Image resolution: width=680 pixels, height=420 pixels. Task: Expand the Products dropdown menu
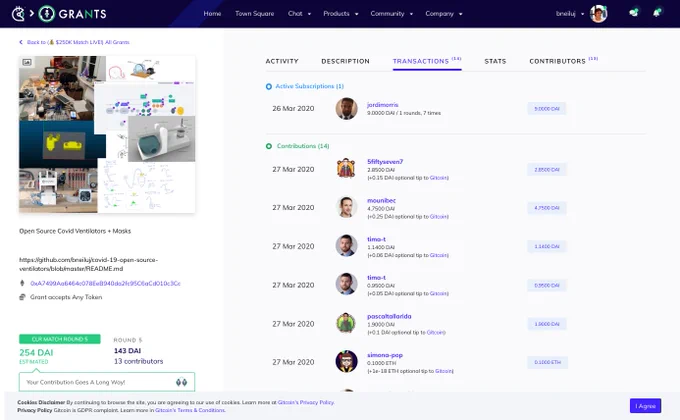340,13
